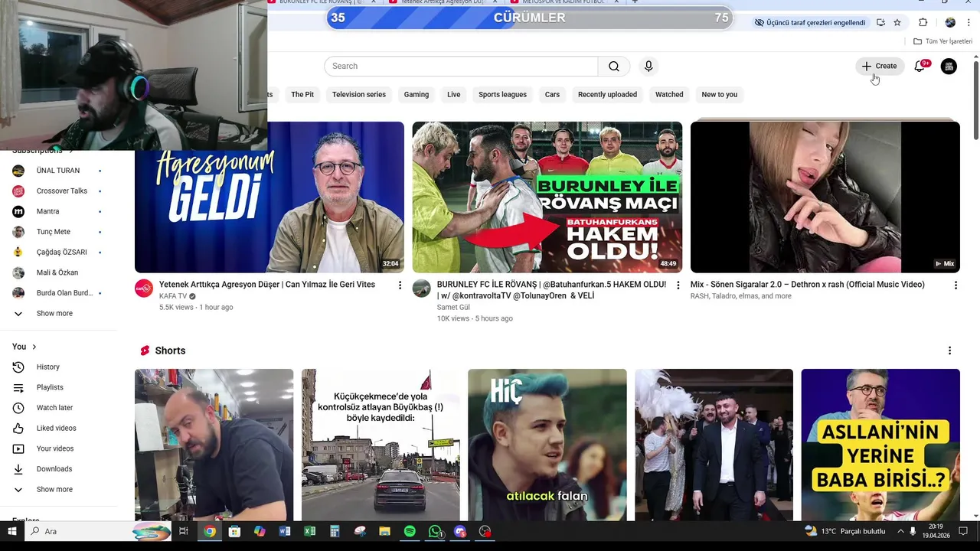This screenshot has width=980, height=551.
Task: Open WhatsApp from the taskbar
Action: click(435, 531)
